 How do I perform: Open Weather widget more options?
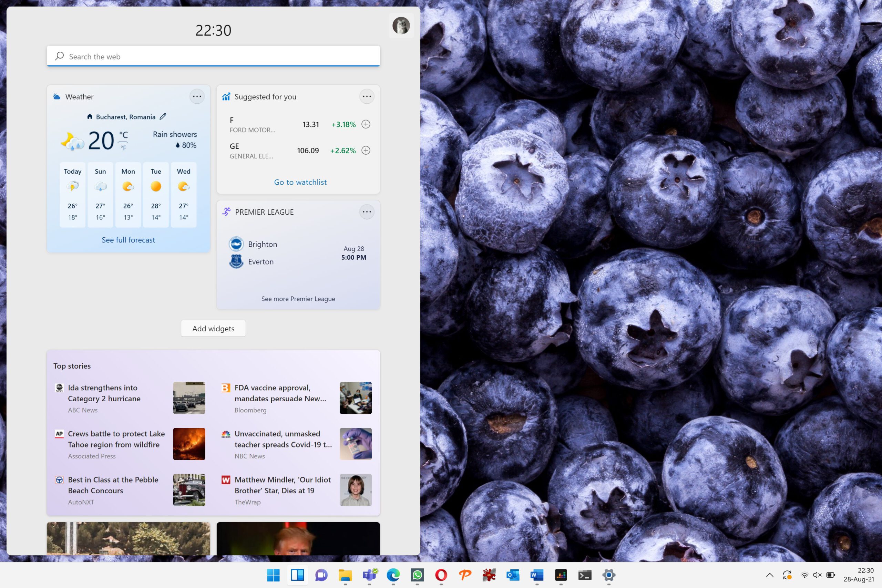click(197, 96)
